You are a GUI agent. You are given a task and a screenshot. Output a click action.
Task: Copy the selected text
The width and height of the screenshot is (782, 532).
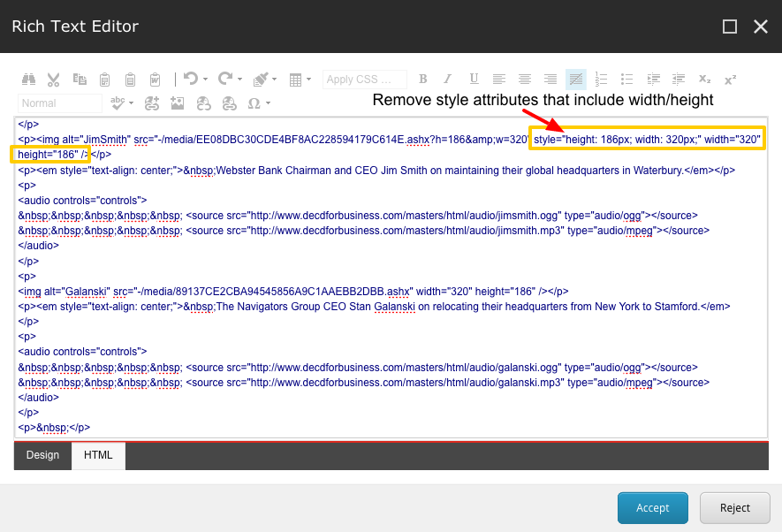79,79
